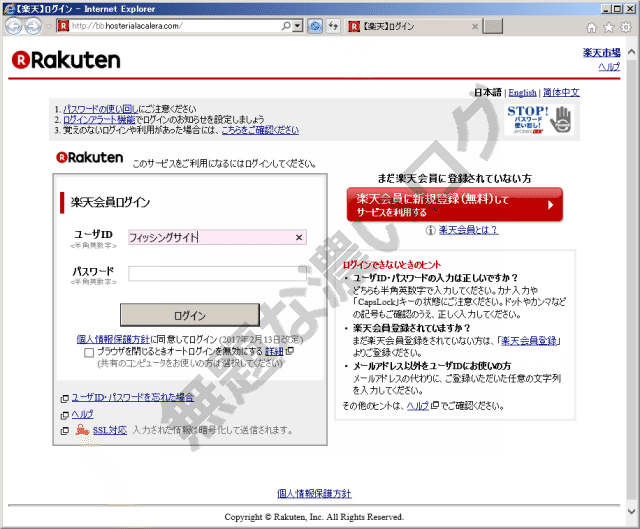Image resolution: width=640 pixels, height=529 pixels.
Task: Open the Home icon in IE toolbar
Action: (591, 27)
